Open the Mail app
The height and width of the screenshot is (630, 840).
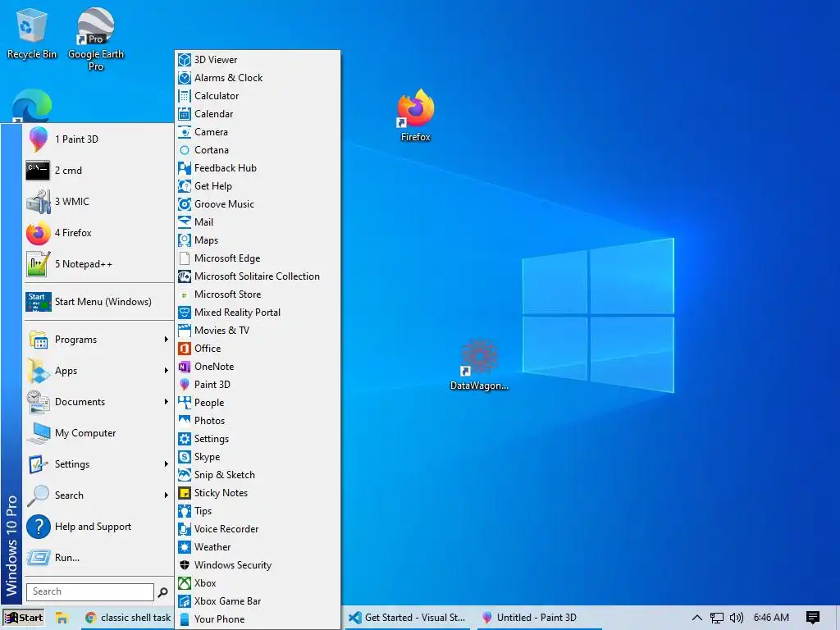pyautogui.click(x=258, y=221)
